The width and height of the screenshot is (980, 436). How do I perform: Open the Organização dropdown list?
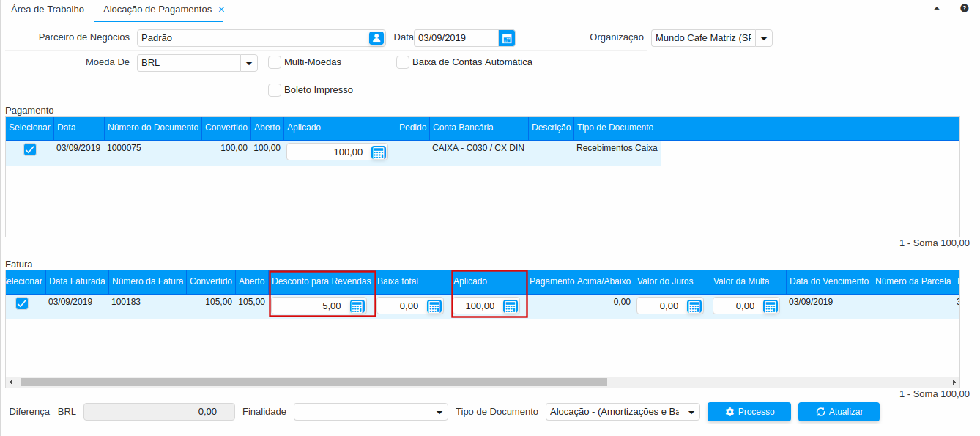pos(763,38)
